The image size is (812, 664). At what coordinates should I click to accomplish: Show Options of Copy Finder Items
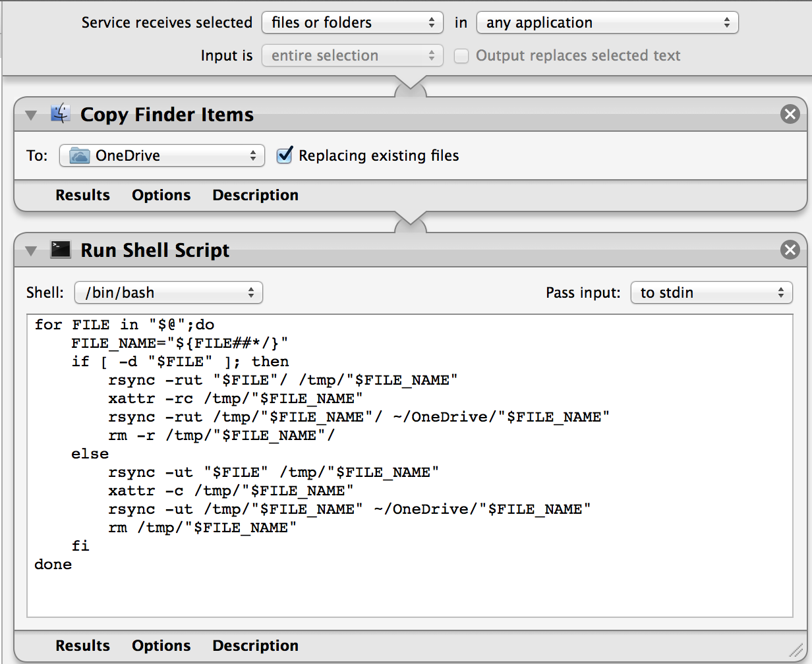click(x=161, y=195)
